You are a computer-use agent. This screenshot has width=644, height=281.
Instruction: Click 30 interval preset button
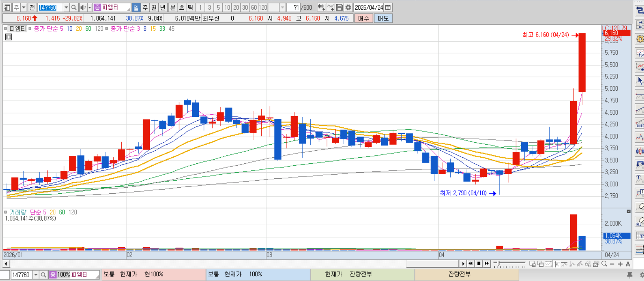coord(245,7)
